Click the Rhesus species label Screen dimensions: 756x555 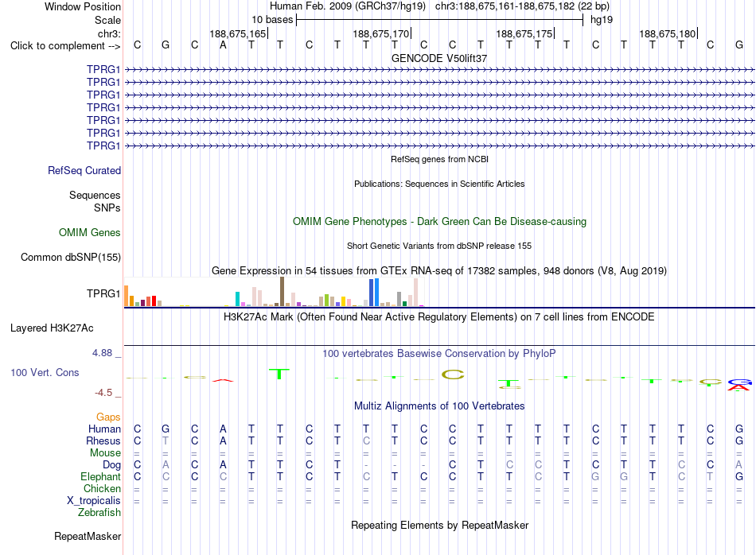(103, 441)
